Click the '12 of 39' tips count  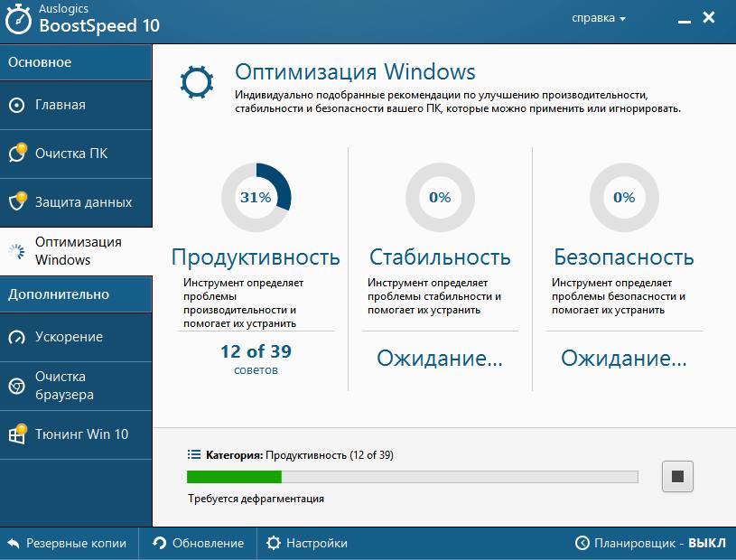pyautogui.click(x=256, y=351)
